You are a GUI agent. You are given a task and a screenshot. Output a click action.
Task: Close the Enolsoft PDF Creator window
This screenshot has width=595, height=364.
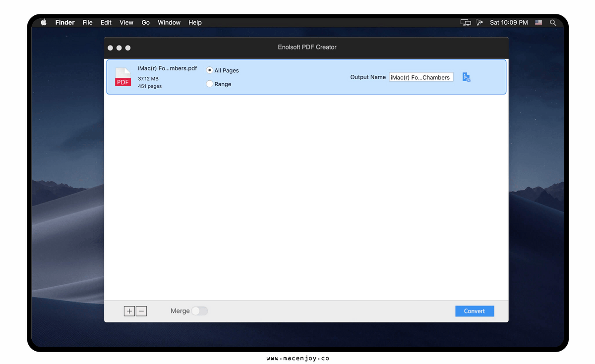pyautogui.click(x=110, y=48)
